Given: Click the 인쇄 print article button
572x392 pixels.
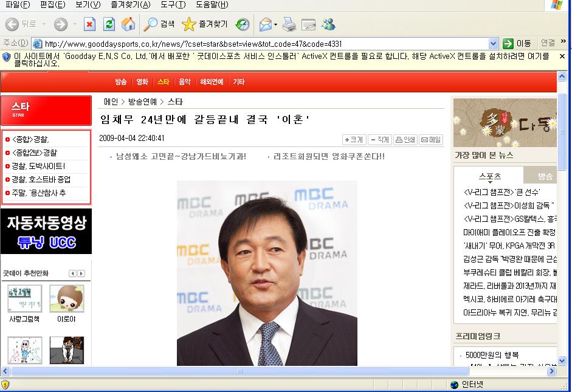Looking at the screenshot, I should click(x=405, y=139).
